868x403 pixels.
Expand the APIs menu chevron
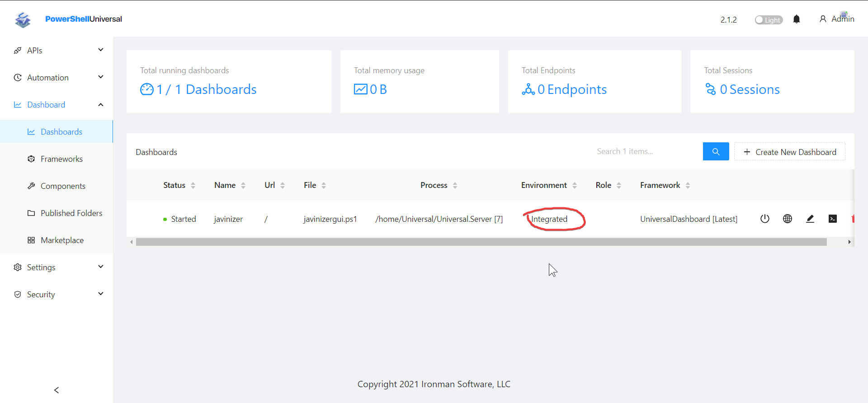pos(101,50)
